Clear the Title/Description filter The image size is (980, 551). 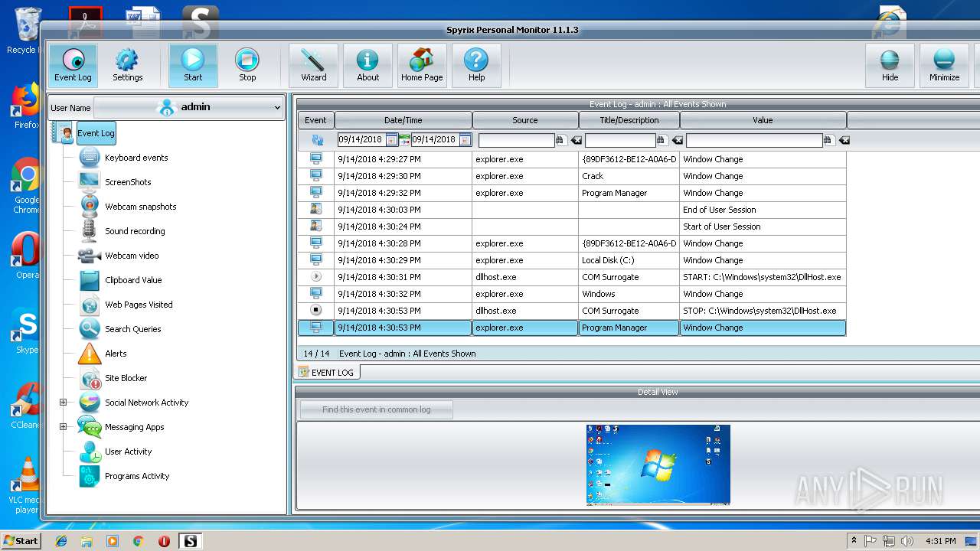[x=678, y=140]
